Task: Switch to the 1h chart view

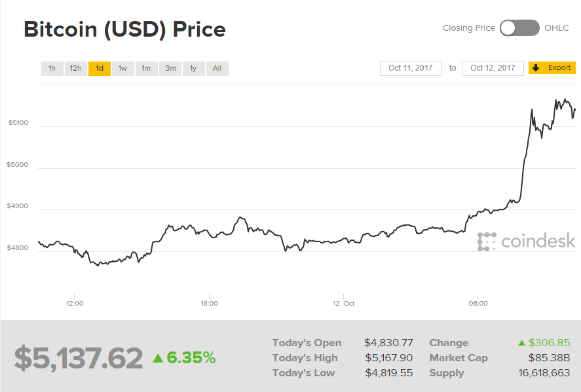Action: click(x=52, y=68)
